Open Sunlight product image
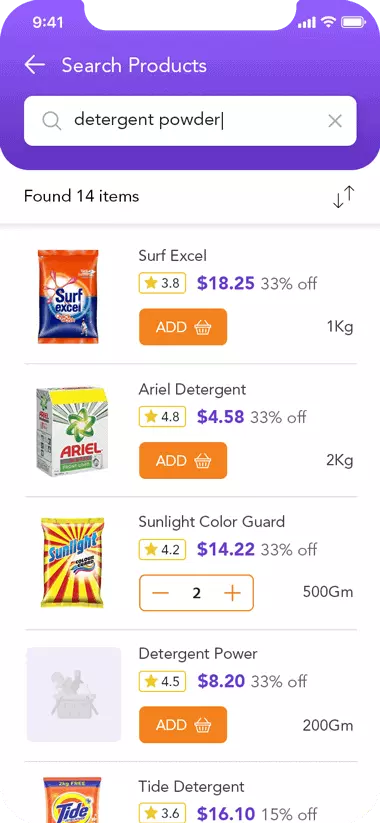 coord(72,562)
